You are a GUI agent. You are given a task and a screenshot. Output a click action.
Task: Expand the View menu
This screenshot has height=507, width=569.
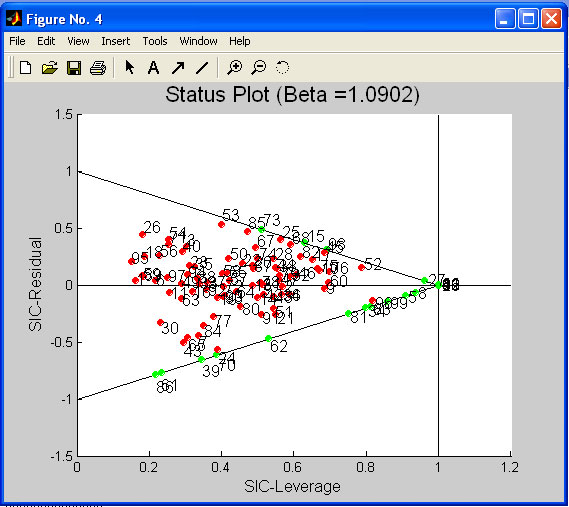tap(78, 41)
